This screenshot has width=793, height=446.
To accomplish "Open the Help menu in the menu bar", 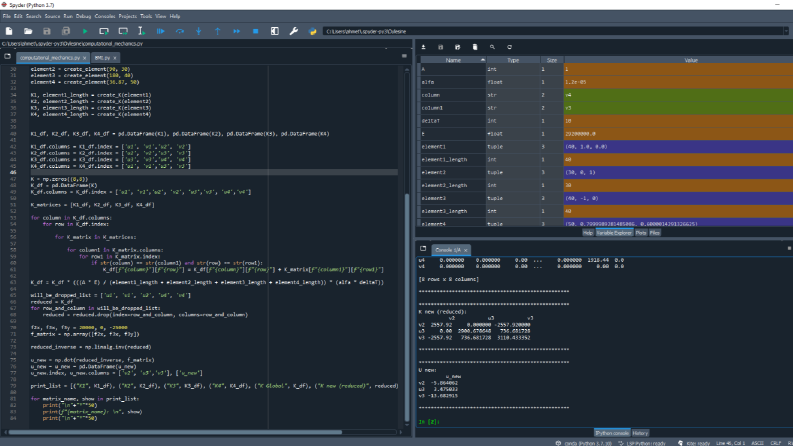I will [x=174, y=16].
